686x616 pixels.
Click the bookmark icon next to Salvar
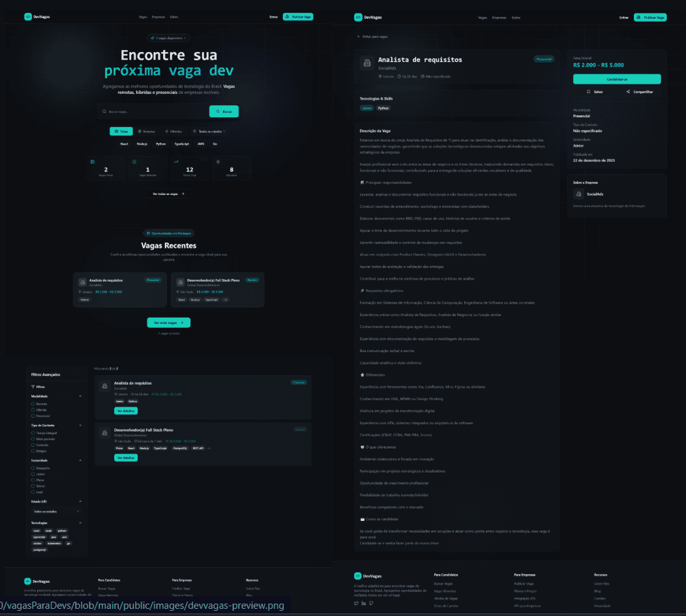pos(588,92)
